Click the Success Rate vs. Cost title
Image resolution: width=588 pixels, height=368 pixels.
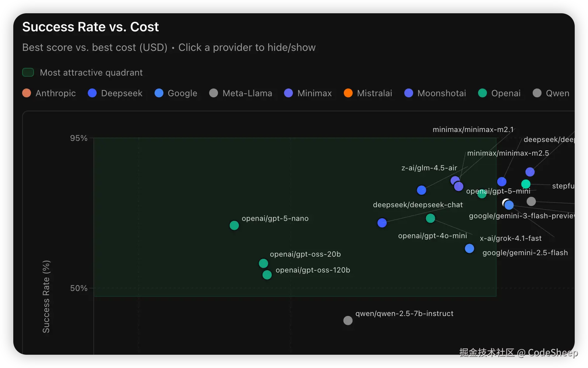pyautogui.click(x=90, y=27)
